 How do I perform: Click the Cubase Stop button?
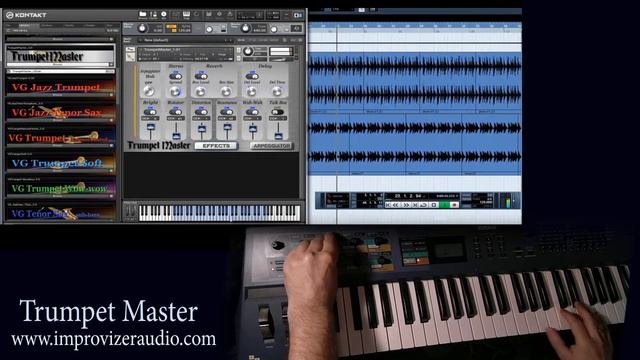[434, 205]
